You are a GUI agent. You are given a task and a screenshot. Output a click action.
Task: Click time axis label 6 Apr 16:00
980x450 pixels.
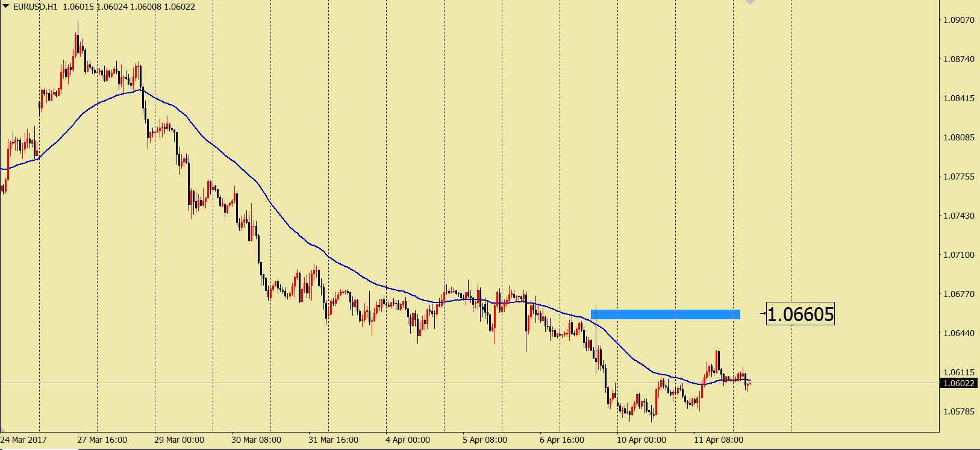click(x=562, y=440)
